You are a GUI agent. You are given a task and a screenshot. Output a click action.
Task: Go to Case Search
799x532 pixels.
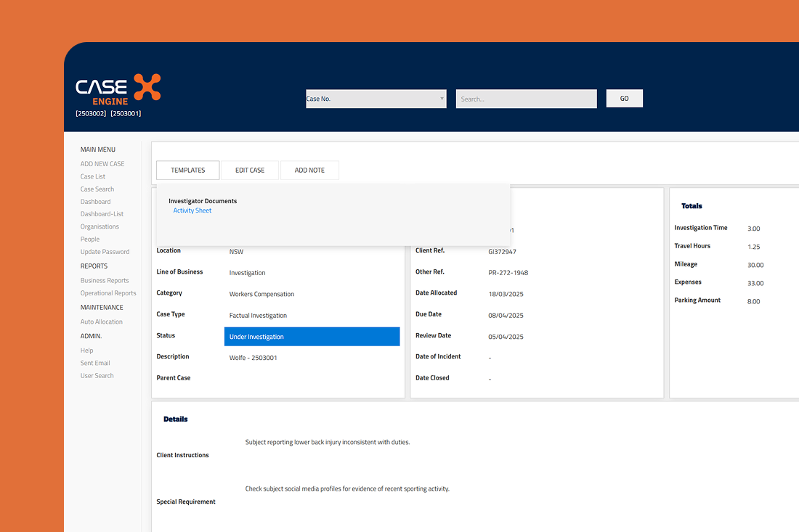[x=97, y=189]
